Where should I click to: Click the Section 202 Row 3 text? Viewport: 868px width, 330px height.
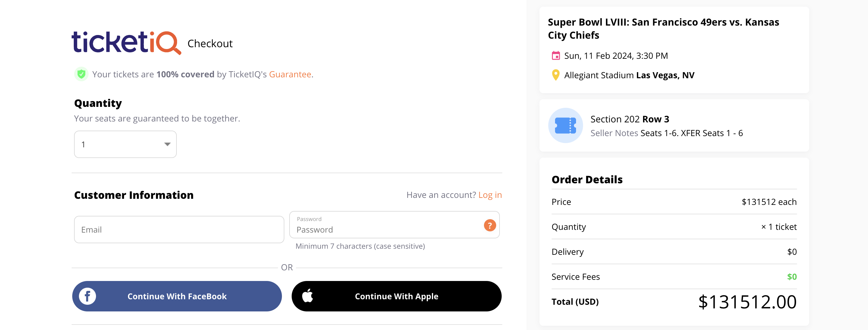tap(629, 119)
